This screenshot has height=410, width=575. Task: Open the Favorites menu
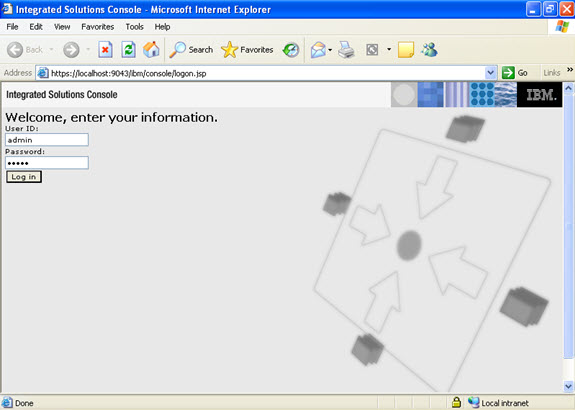tap(98, 27)
